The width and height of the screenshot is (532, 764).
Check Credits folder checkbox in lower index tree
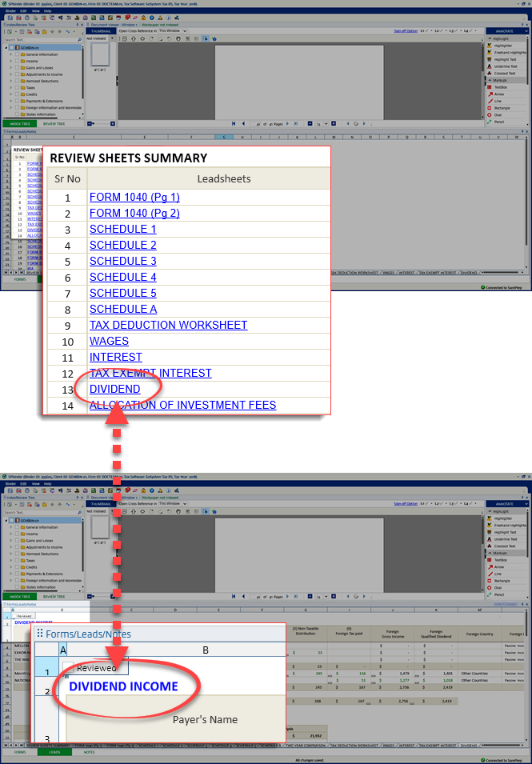coord(16,566)
